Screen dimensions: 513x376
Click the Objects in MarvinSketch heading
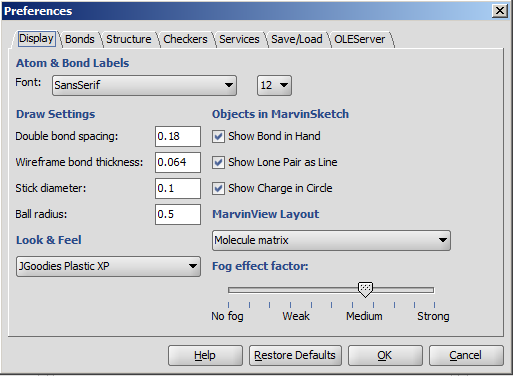(x=280, y=114)
